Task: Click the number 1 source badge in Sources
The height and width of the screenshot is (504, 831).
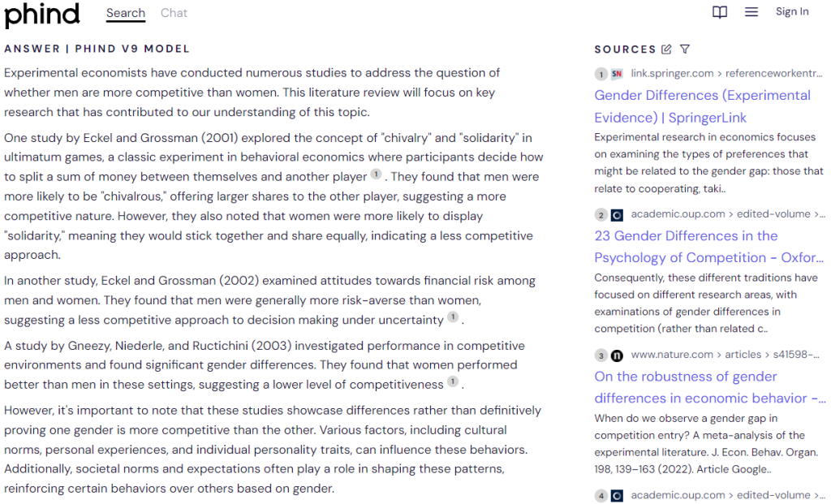Action: tap(601, 74)
